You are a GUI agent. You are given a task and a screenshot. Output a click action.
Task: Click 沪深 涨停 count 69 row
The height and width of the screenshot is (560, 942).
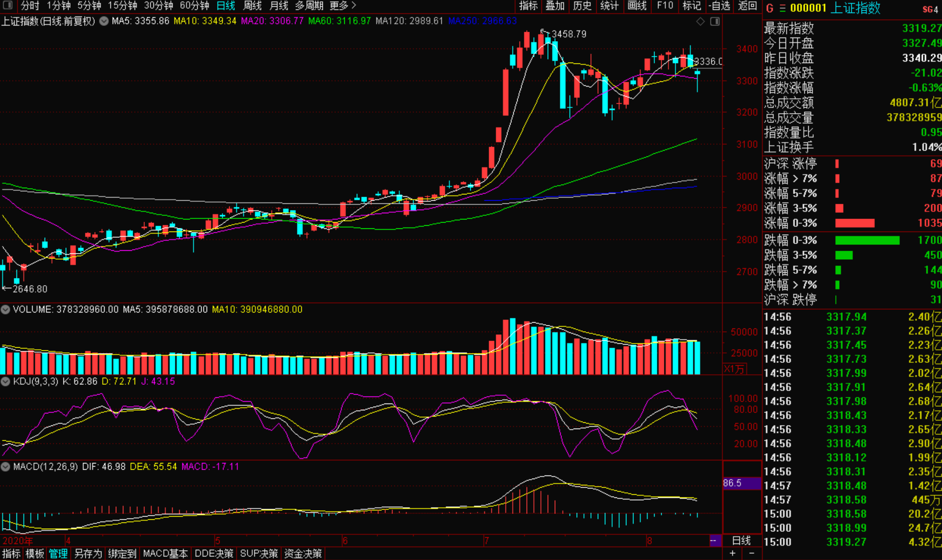pyautogui.click(x=853, y=164)
